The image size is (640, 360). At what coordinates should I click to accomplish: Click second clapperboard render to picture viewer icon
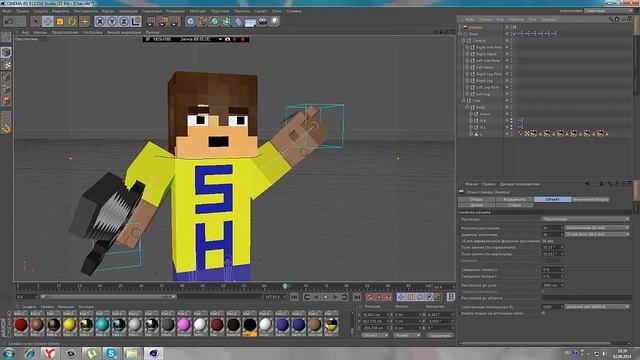(163, 21)
